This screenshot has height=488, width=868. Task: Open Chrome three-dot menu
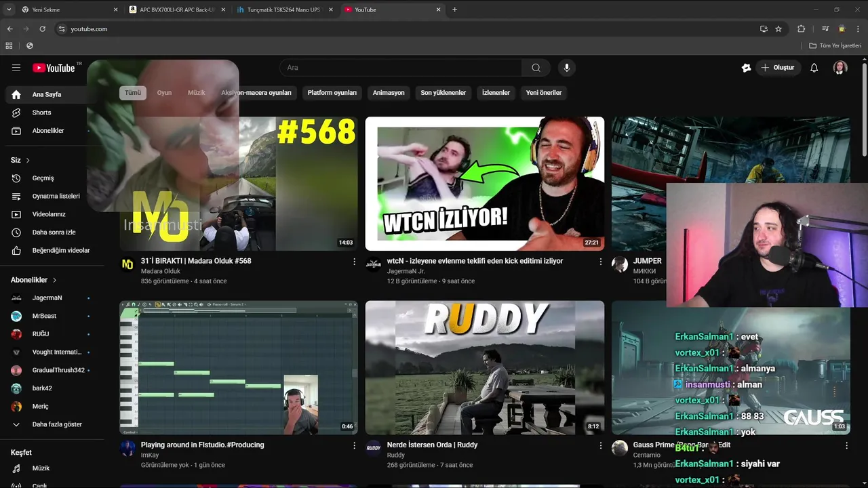coord(859,29)
